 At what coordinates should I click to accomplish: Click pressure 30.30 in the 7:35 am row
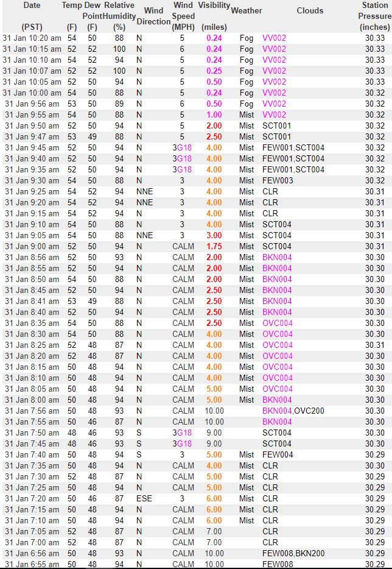375,465
